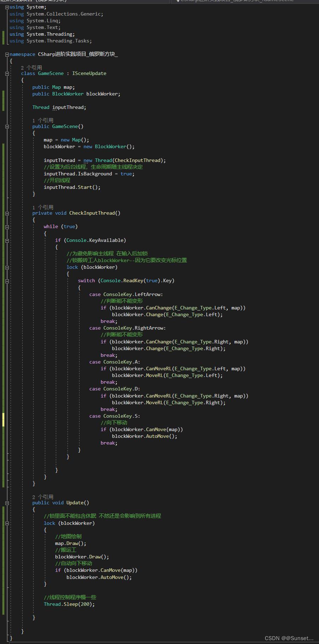Click blockWorker.Change(E_Change_Type.Right) call

169,348
